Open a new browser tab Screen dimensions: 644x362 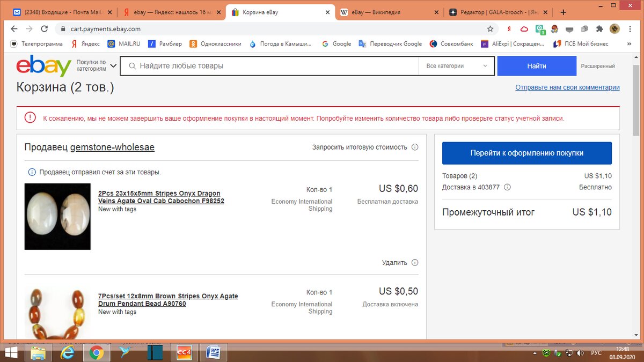(x=563, y=12)
